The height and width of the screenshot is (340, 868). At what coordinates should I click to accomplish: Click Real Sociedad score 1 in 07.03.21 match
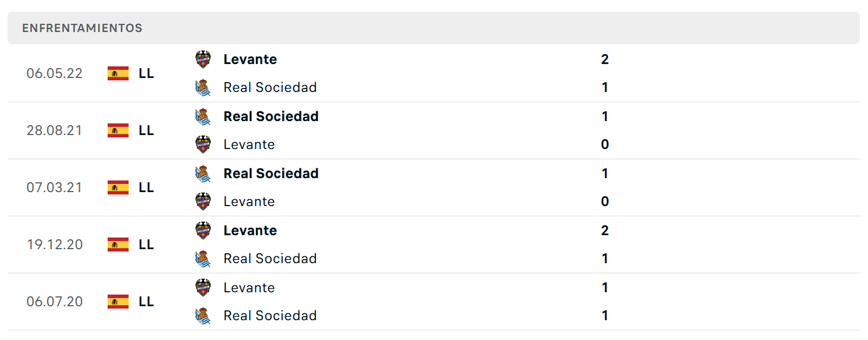pos(605,173)
